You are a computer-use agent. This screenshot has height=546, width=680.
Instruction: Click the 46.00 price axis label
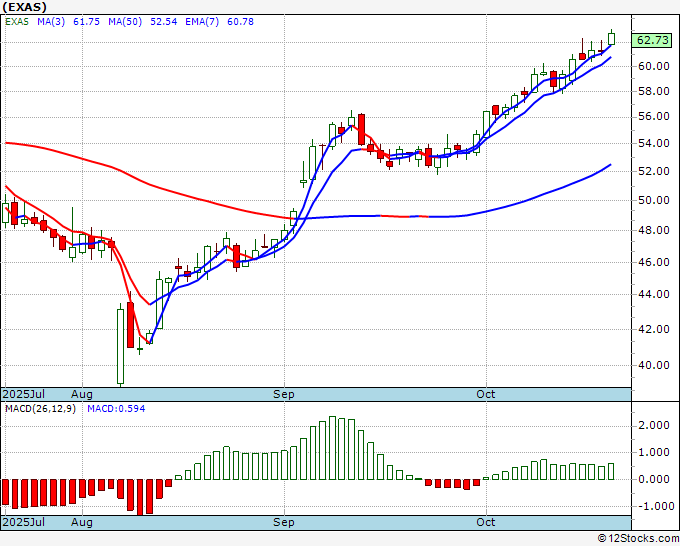pos(654,262)
